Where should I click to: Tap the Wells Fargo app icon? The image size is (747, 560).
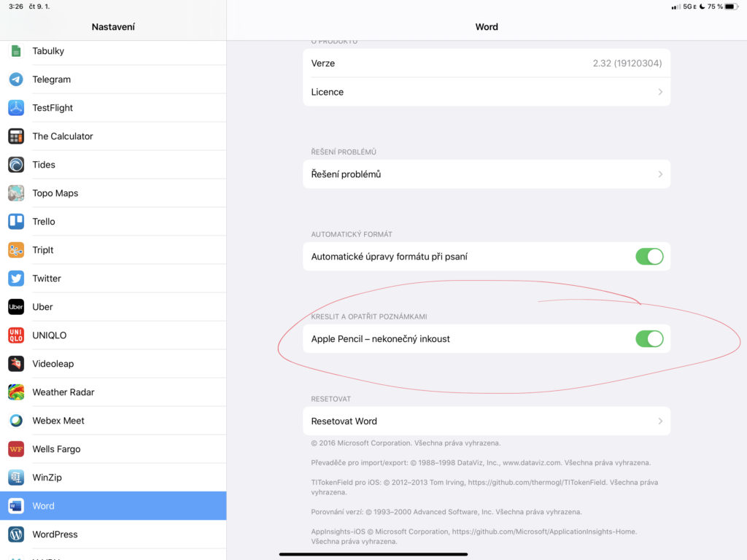pos(16,449)
